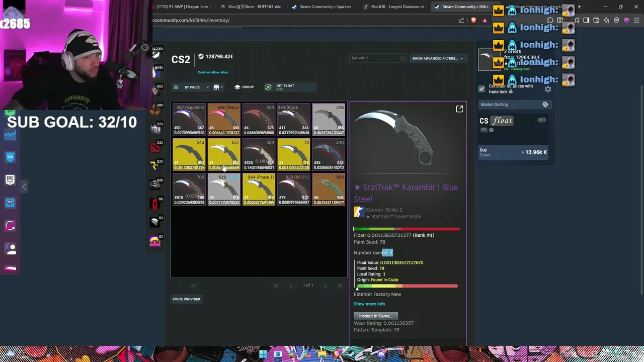
Task: Click the Price Provider button
Action: 187,299
